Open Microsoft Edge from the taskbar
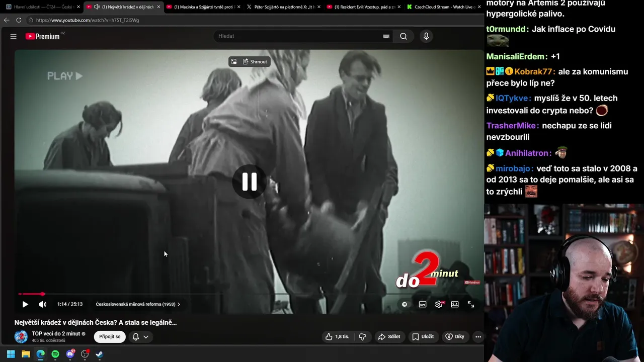 point(40,354)
